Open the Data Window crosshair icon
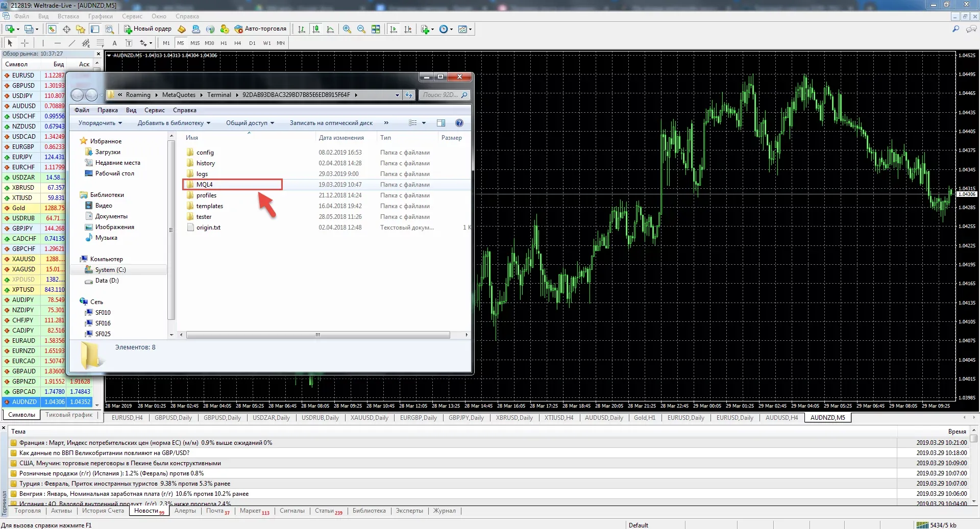This screenshot has width=980, height=529. pos(66,29)
